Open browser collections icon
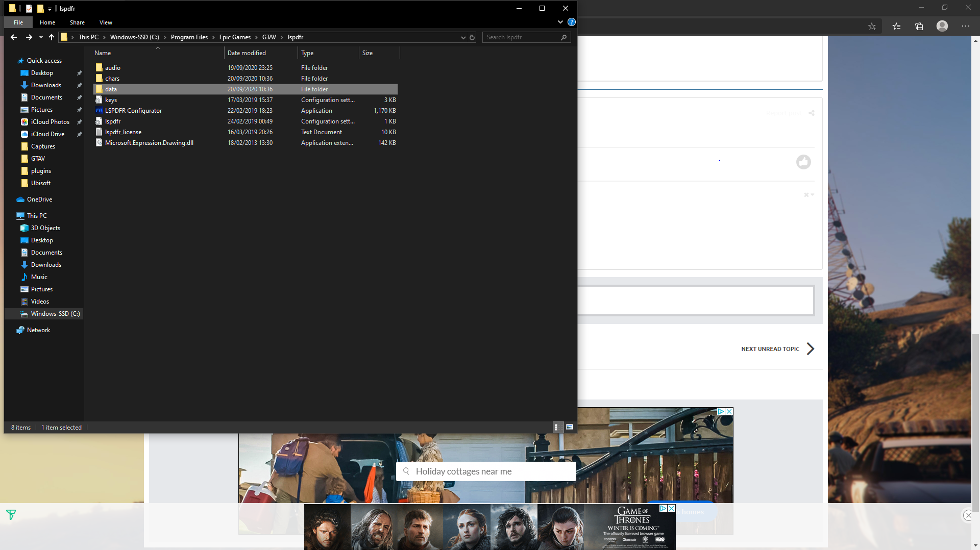 919,27
